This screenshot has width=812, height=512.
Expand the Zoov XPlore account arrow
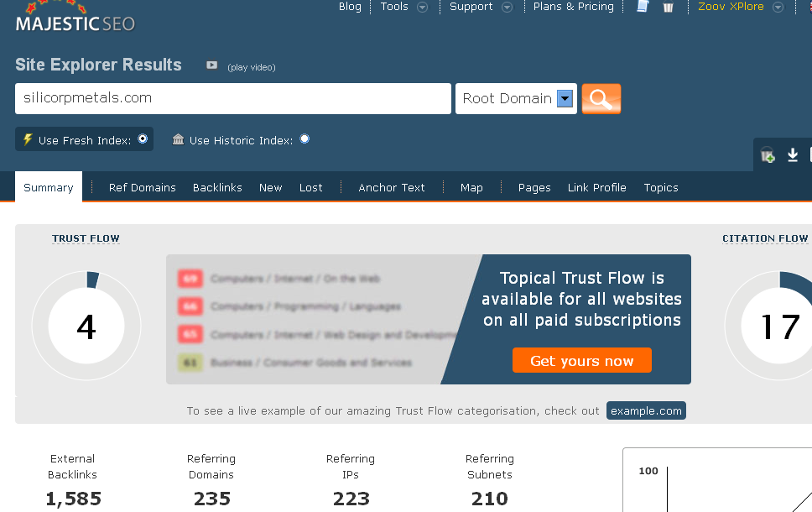(778, 7)
